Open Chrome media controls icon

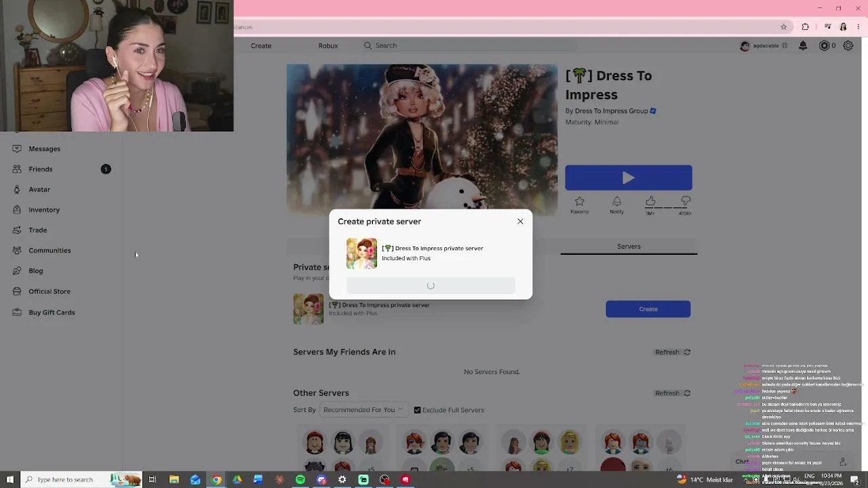[828, 27]
